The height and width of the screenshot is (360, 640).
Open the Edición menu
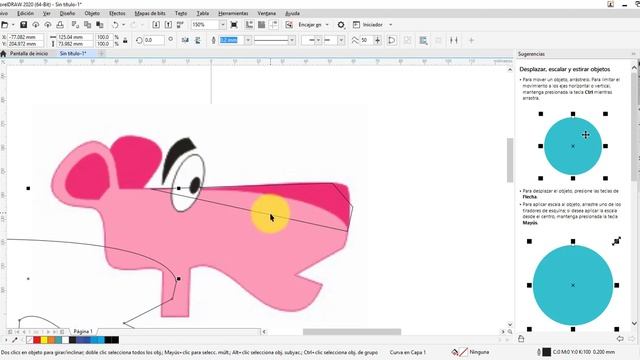click(25, 13)
